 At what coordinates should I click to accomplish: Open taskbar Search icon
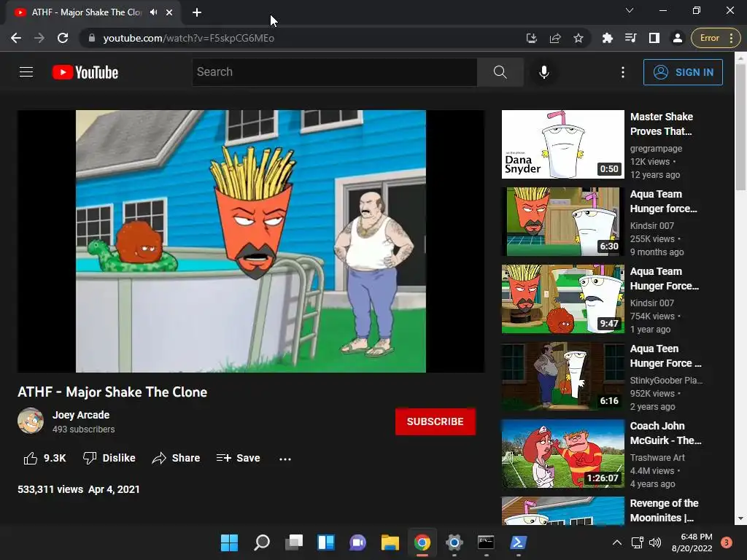[262, 542]
